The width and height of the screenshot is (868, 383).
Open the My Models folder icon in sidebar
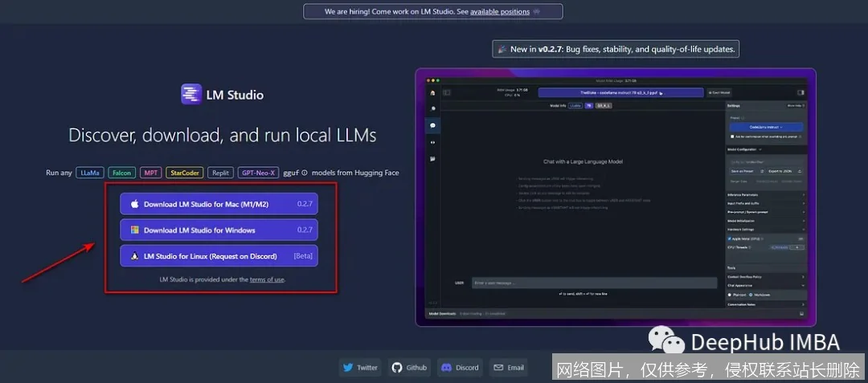[x=433, y=159]
